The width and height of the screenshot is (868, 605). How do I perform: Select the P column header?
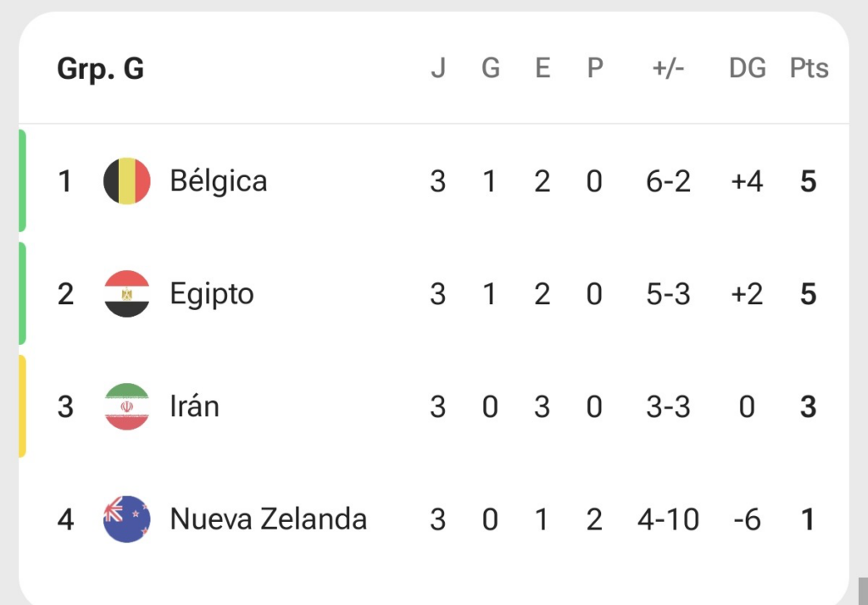point(594,68)
